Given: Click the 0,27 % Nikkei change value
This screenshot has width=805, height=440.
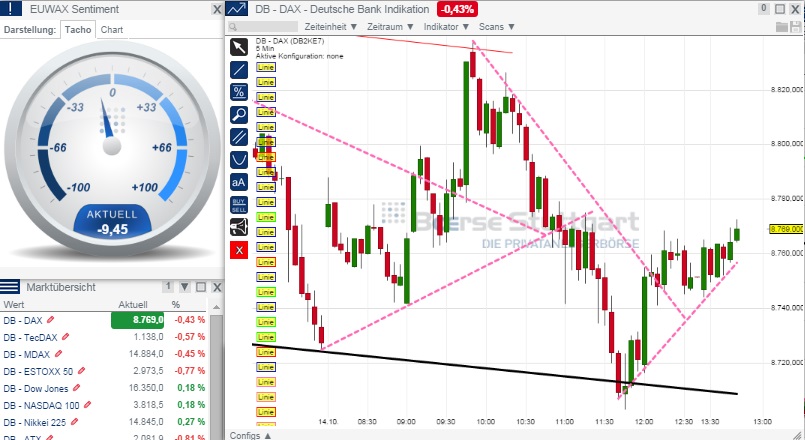Looking at the screenshot, I should [191, 422].
